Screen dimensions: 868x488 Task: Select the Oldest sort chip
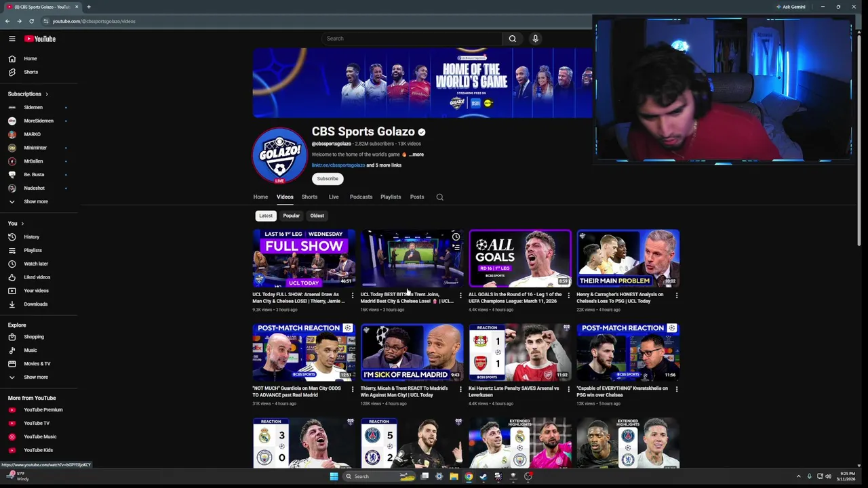[x=317, y=216]
